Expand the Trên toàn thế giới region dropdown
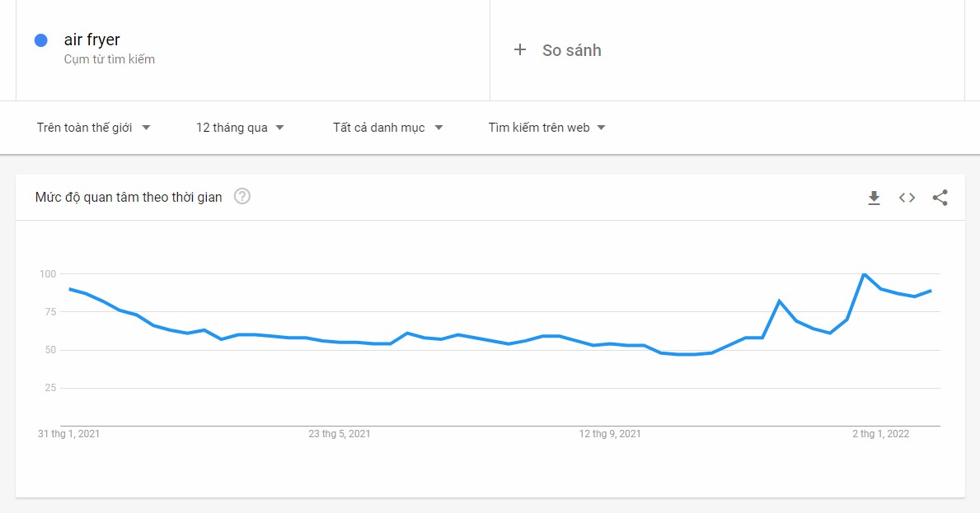 (94, 128)
